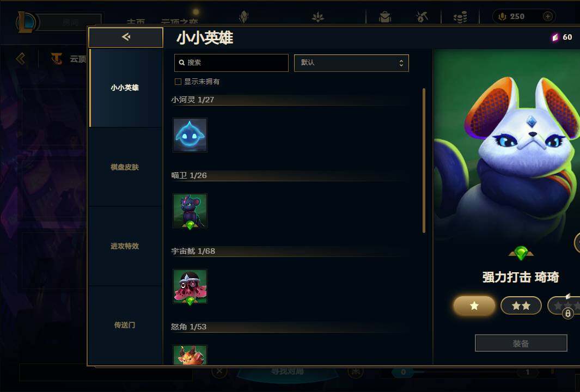Screen dimensions: 580x392
Task: Open the store coins icon
Action: click(460, 17)
